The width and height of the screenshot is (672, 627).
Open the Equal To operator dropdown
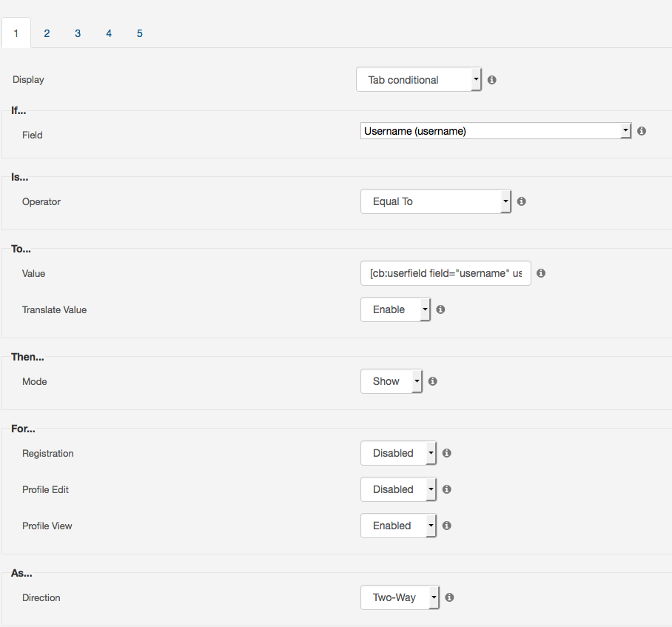point(436,201)
